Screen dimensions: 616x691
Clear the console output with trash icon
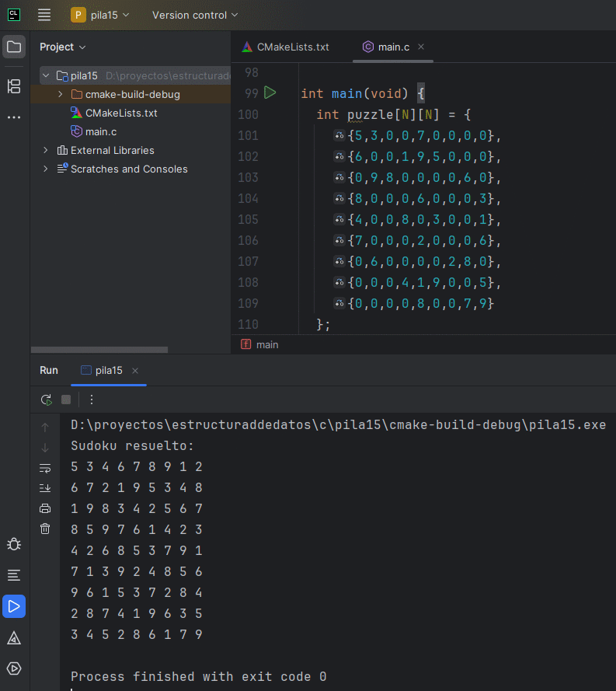[45, 529]
